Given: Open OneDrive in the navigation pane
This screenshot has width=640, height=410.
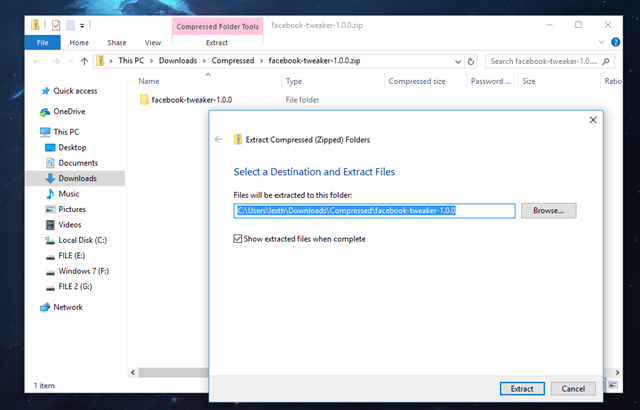Looking at the screenshot, I should 68,111.
